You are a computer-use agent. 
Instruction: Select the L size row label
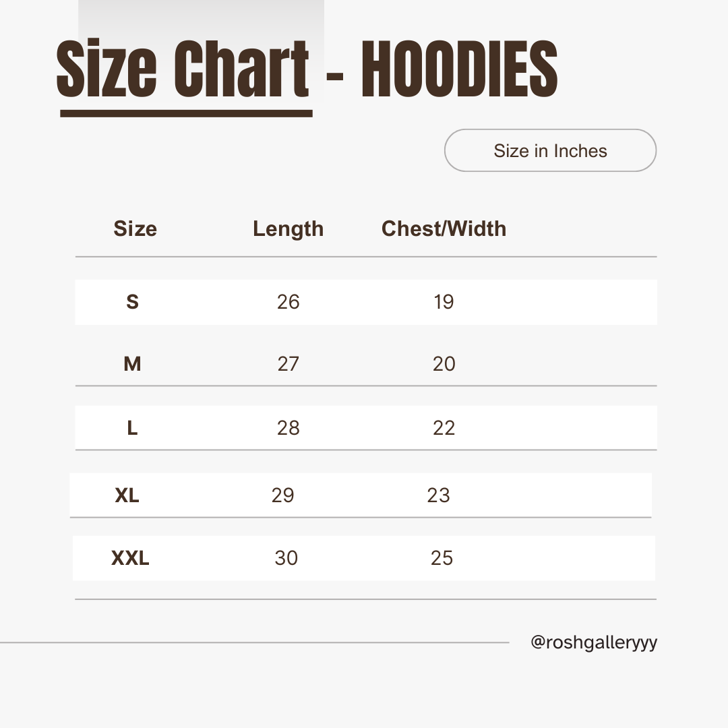132,428
